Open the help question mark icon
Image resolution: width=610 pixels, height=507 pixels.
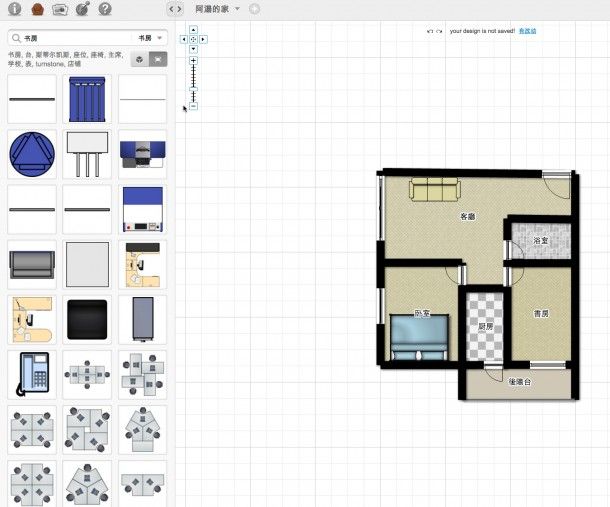(x=105, y=9)
